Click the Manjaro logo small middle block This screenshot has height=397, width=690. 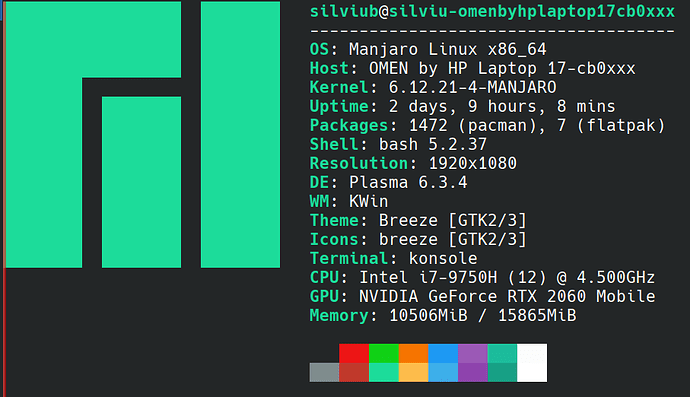pyautogui.click(x=141, y=182)
